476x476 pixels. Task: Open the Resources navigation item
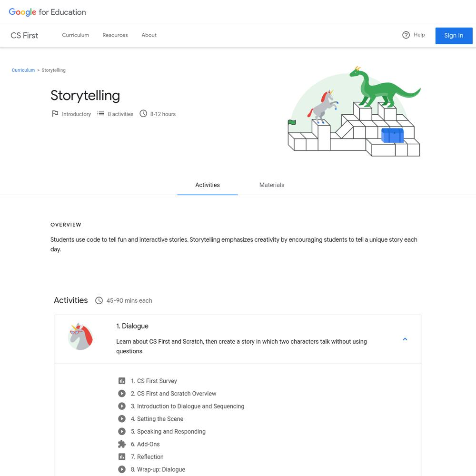115,35
